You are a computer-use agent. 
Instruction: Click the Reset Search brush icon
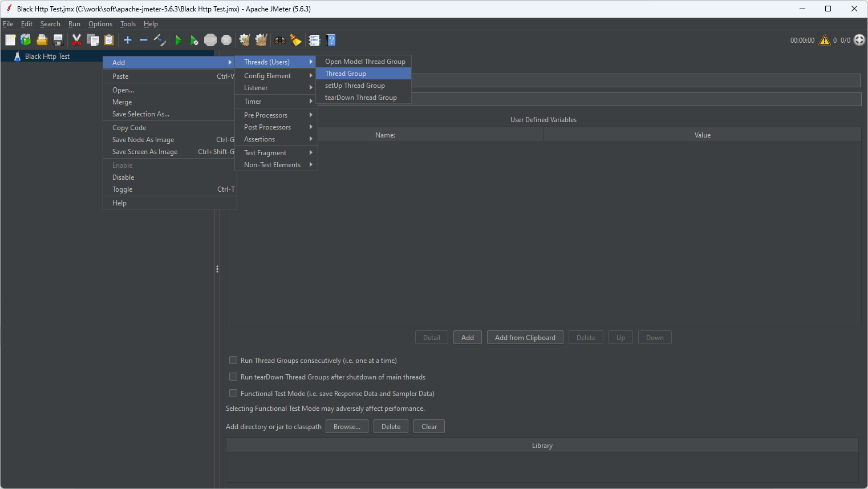point(295,40)
